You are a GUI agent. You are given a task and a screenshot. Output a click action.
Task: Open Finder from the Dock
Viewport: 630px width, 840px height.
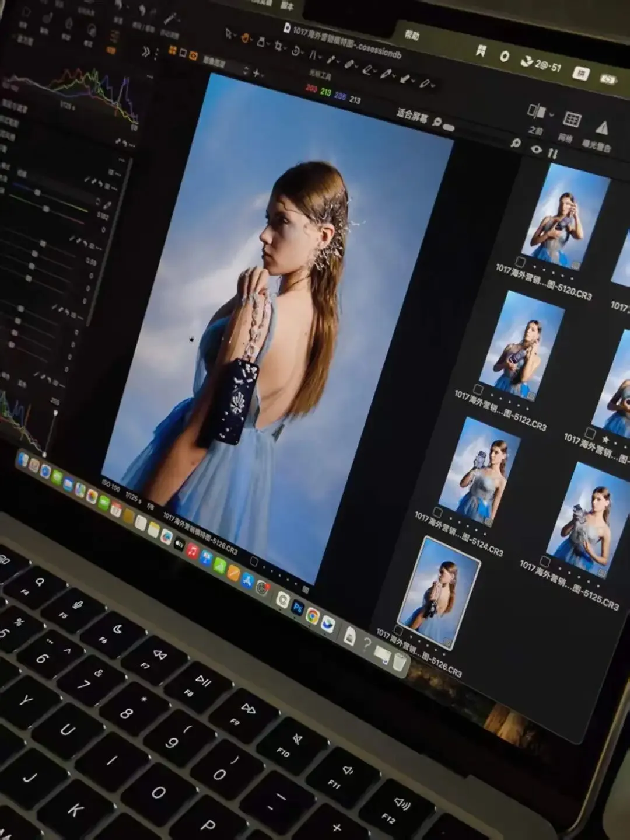tap(23, 460)
